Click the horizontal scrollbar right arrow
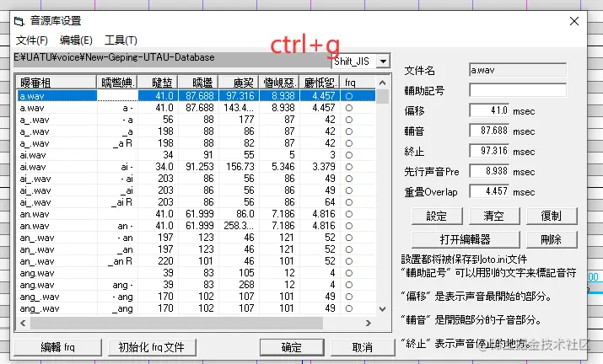Viewport: 603px width, 364px height. tap(368, 324)
